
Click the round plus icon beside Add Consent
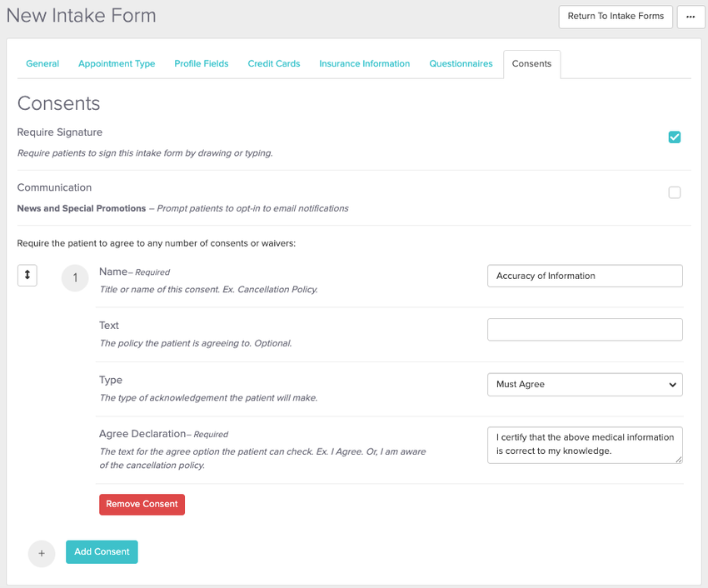42,553
